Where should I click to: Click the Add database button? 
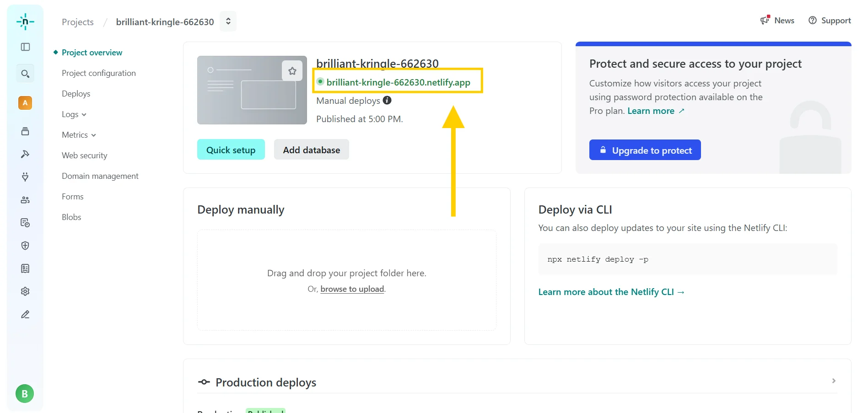tap(312, 150)
